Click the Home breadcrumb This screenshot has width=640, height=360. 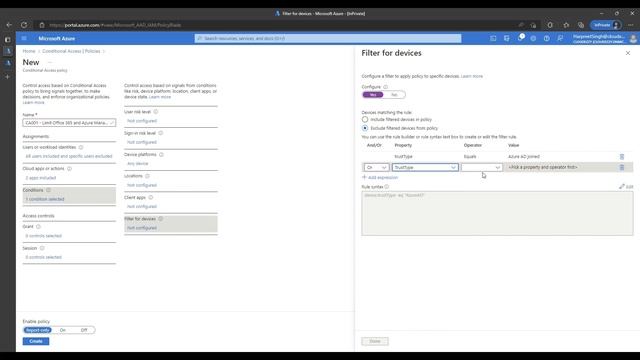(x=29, y=51)
